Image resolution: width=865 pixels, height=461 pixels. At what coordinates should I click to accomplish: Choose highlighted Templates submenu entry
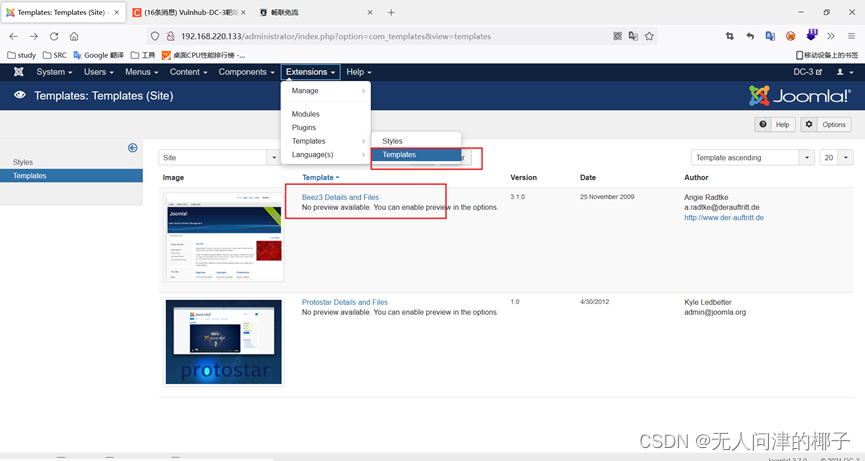tap(416, 155)
